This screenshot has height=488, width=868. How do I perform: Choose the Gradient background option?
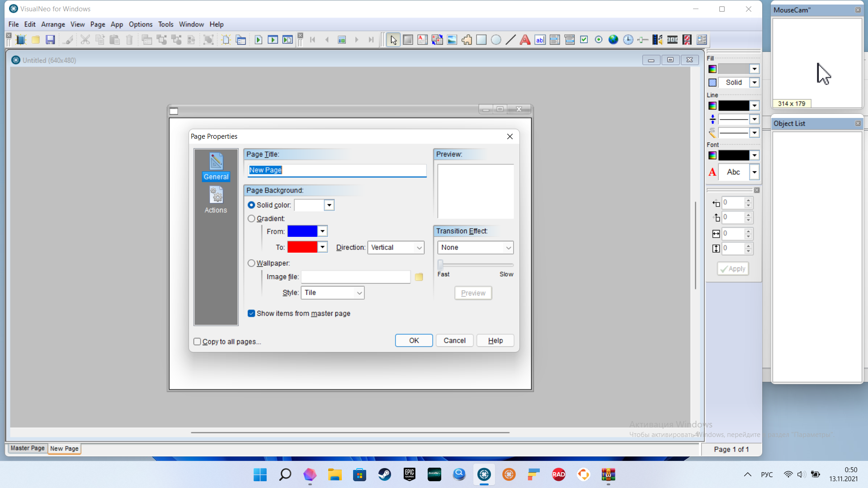[251, 219]
